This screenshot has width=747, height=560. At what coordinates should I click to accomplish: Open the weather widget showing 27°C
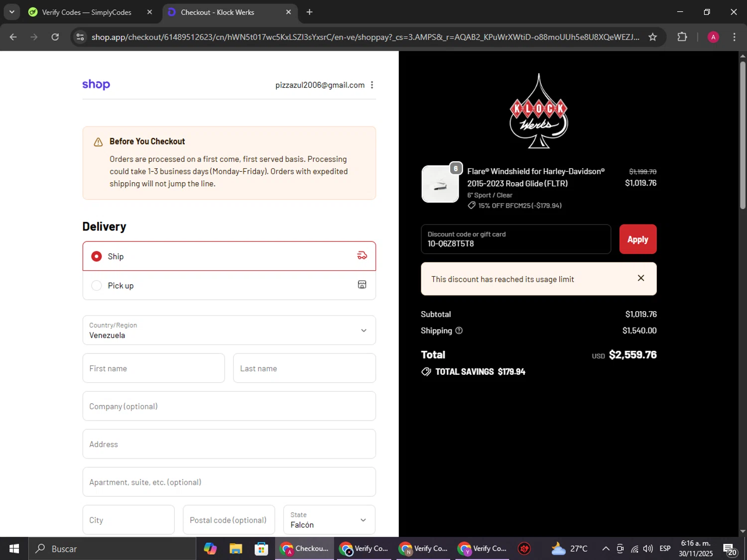[569, 549]
